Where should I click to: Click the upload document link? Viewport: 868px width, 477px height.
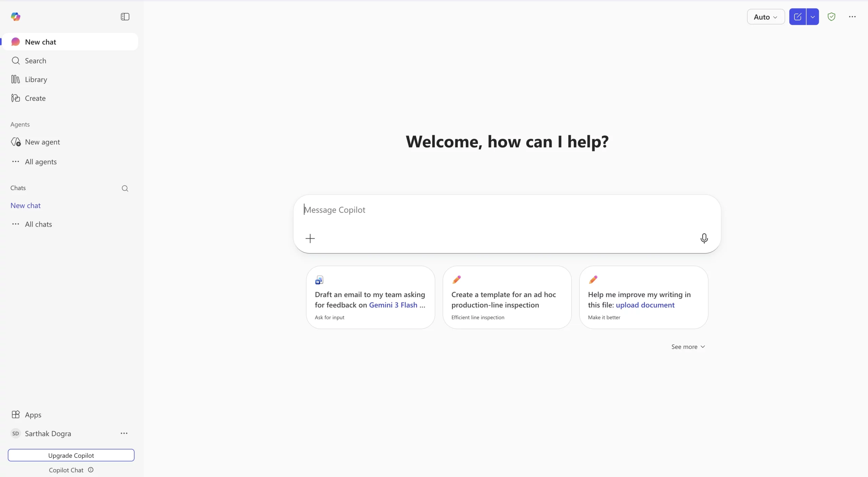pos(645,305)
